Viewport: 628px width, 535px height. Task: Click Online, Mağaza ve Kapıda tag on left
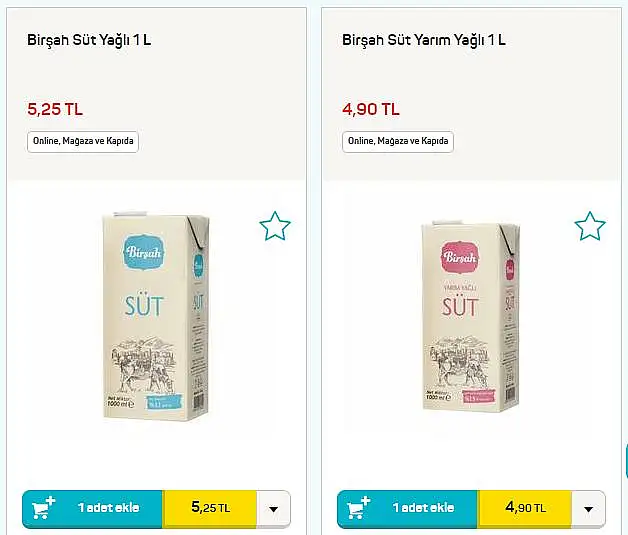(x=83, y=141)
